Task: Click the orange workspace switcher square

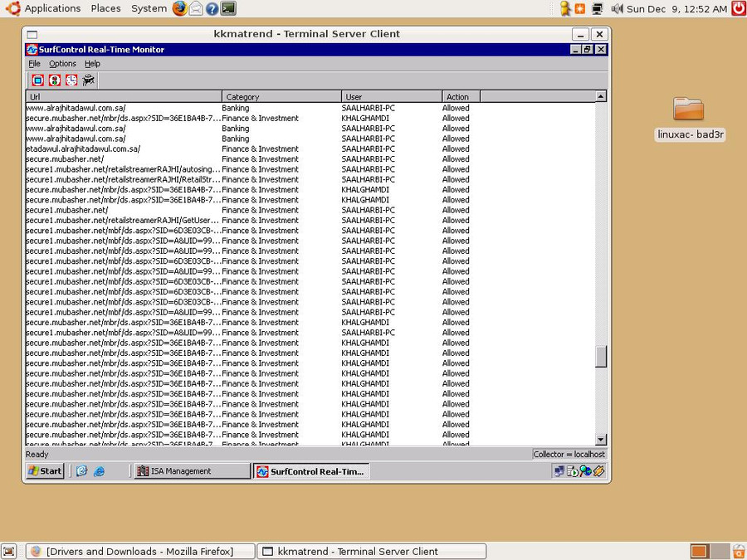Action: pyautogui.click(x=698, y=552)
